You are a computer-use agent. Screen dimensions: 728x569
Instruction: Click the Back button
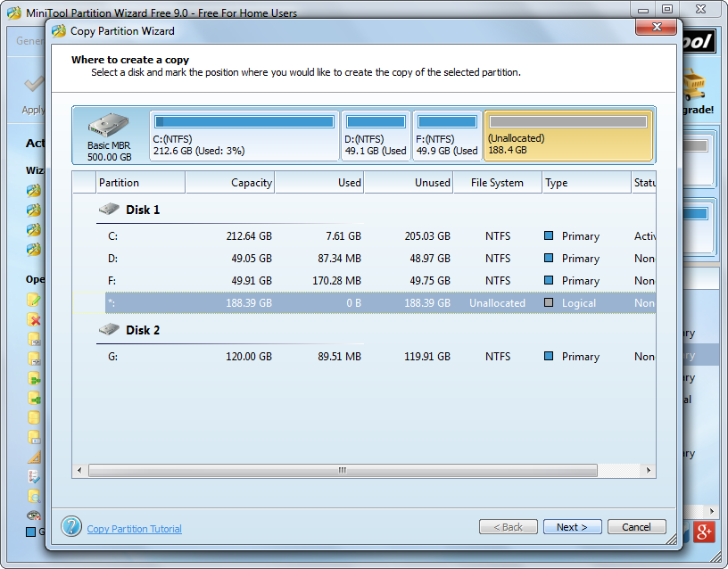click(509, 527)
